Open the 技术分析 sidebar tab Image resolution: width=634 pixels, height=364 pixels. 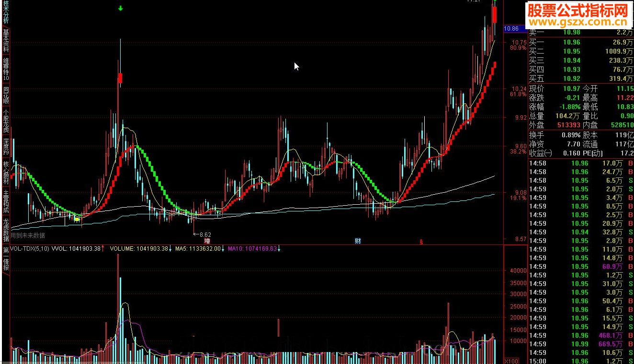(6, 12)
